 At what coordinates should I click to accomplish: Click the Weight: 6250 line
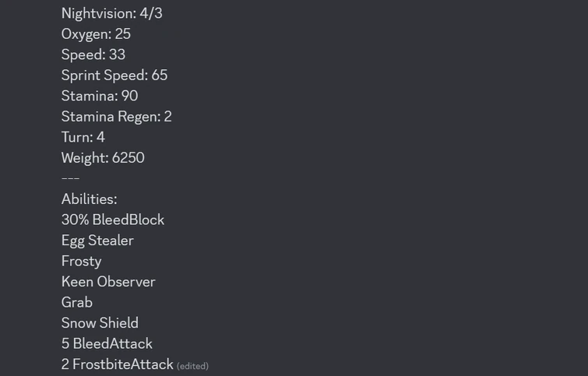pyautogui.click(x=103, y=158)
